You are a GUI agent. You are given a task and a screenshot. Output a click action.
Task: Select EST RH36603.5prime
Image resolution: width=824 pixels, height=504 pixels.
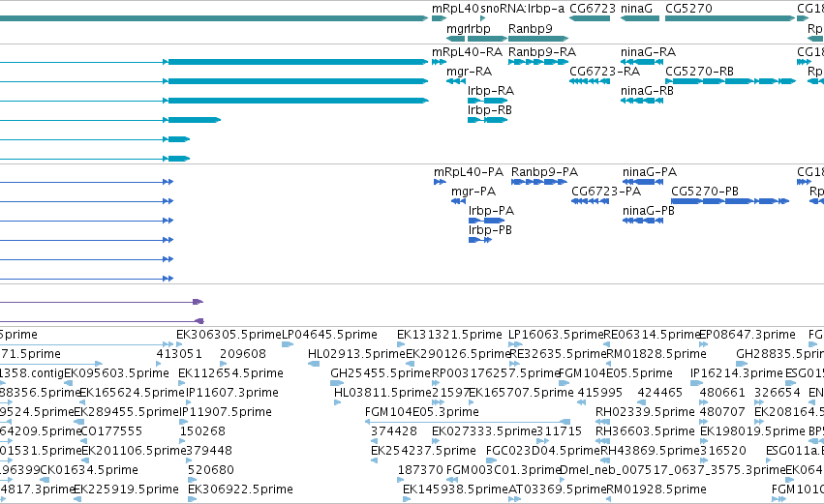[x=645, y=432]
